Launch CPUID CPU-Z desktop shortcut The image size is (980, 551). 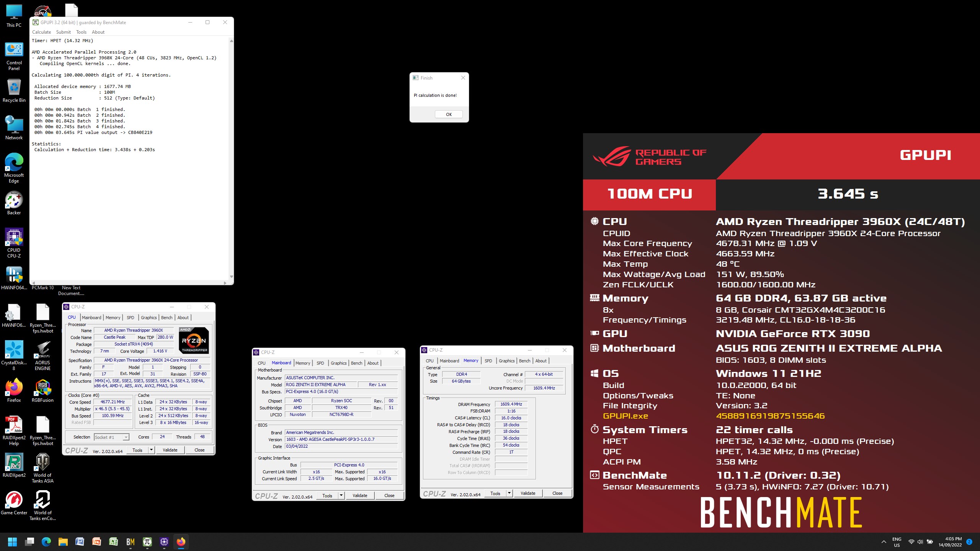click(x=14, y=243)
